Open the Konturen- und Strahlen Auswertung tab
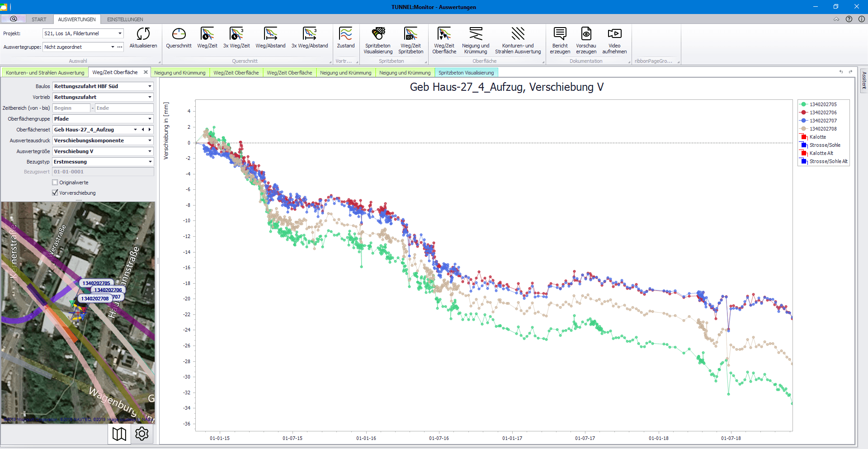 pyautogui.click(x=45, y=73)
